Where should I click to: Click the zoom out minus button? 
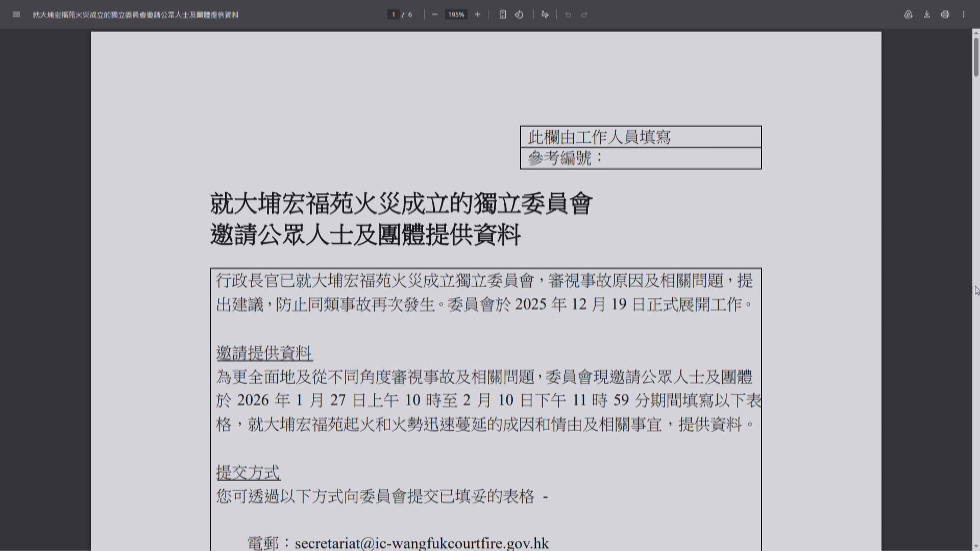tap(434, 14)
